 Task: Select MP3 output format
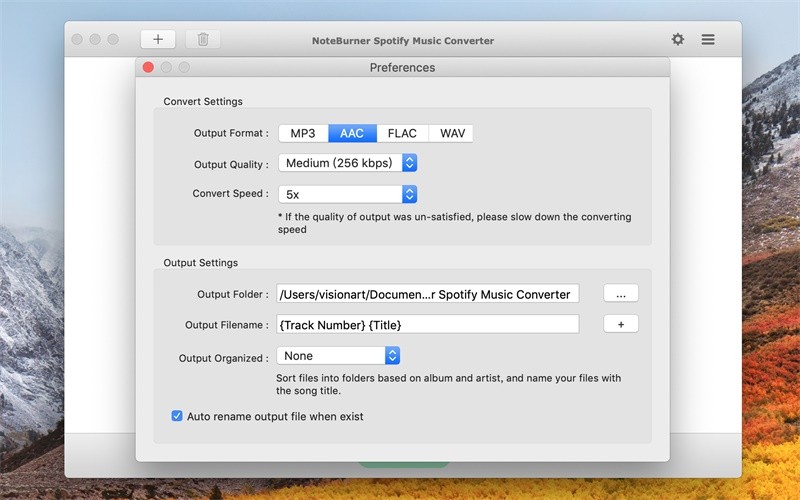click(303, 133)
